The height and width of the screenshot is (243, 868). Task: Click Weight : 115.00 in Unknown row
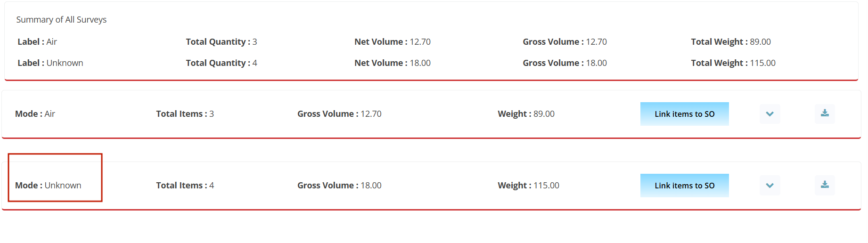[x=529, y=186]
